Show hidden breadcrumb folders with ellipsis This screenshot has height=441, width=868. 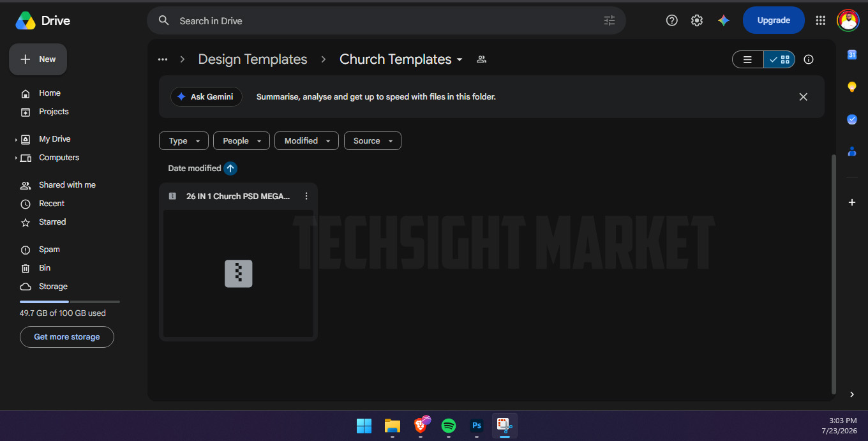click(x=163, y=59)
